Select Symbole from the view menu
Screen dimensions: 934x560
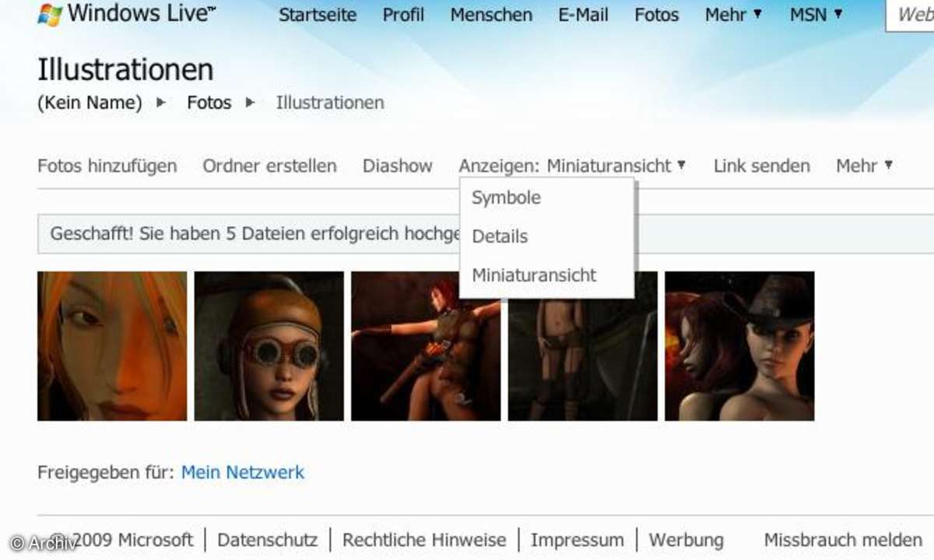pos(506,198)
